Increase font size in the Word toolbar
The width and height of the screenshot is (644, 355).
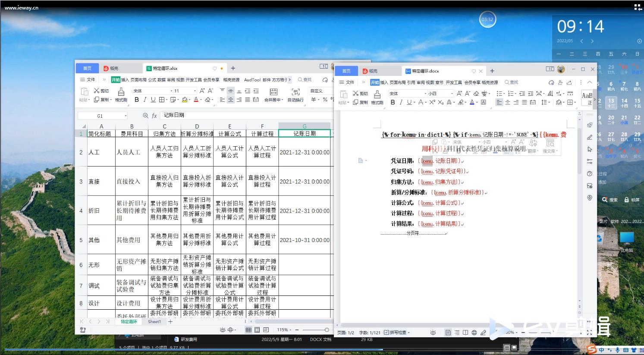[459, 93]
